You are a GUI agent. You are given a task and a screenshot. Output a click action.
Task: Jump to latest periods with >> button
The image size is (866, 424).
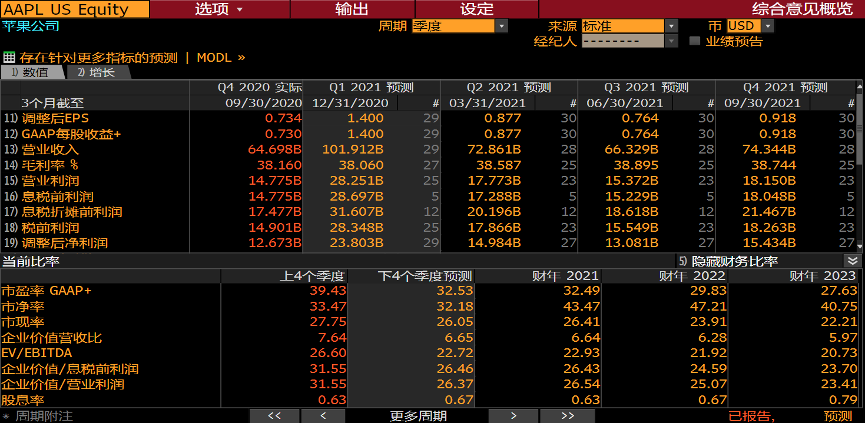coord(567,416)
